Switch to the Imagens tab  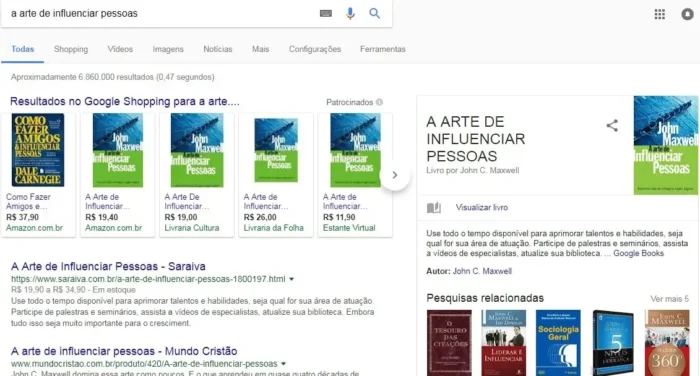click(168, 49)
